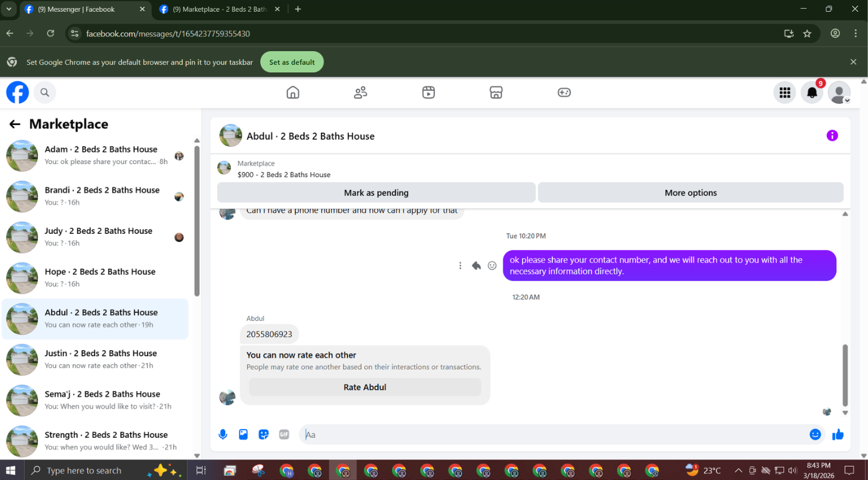React to sent message smiley icon
Image resolution: width=868 pixels, height=480 pixels.
click(492, 265)
